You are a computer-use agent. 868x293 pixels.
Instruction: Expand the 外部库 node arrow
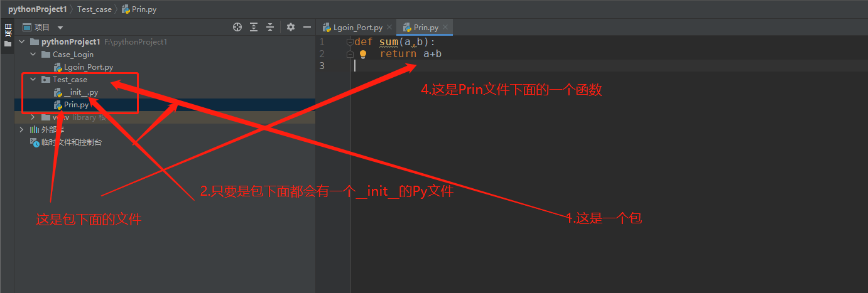click(22, 129)
